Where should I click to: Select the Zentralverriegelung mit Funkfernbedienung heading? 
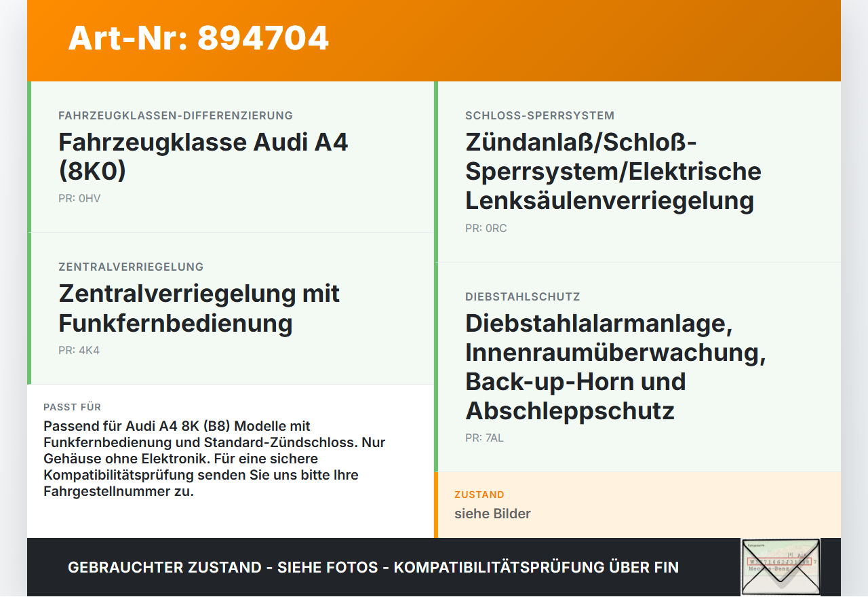coord(199,308)
